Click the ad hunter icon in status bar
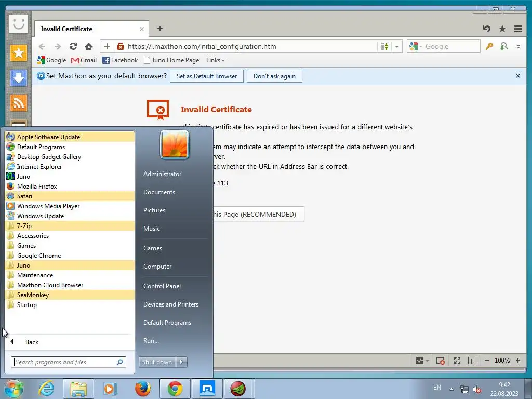Viewport: 532px width, 399px height. click(441, 361)
